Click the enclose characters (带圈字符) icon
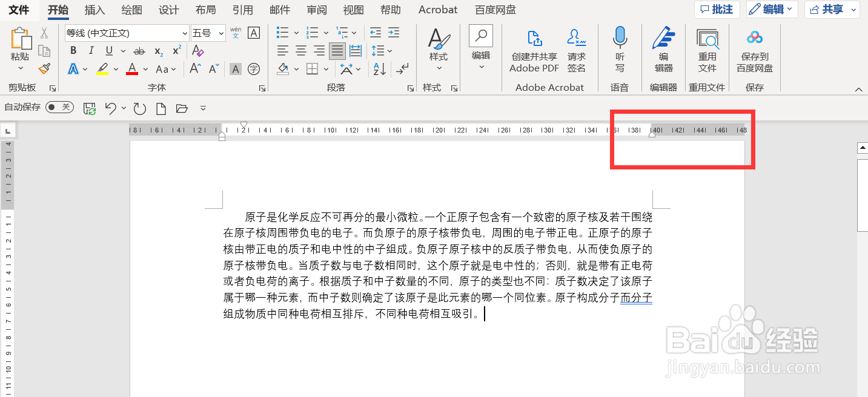The image size is (868, 397). click(254, 69)
